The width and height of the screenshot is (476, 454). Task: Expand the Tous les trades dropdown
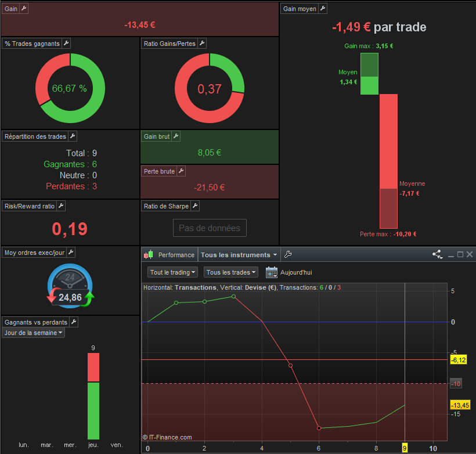click(x=230, y=272)
